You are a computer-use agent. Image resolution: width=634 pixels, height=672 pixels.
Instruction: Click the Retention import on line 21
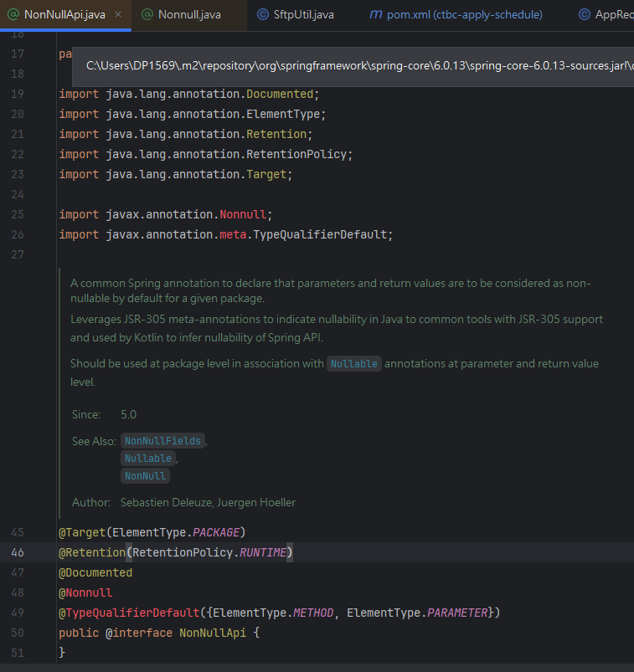pyautogui.click(x=276, y=134)
